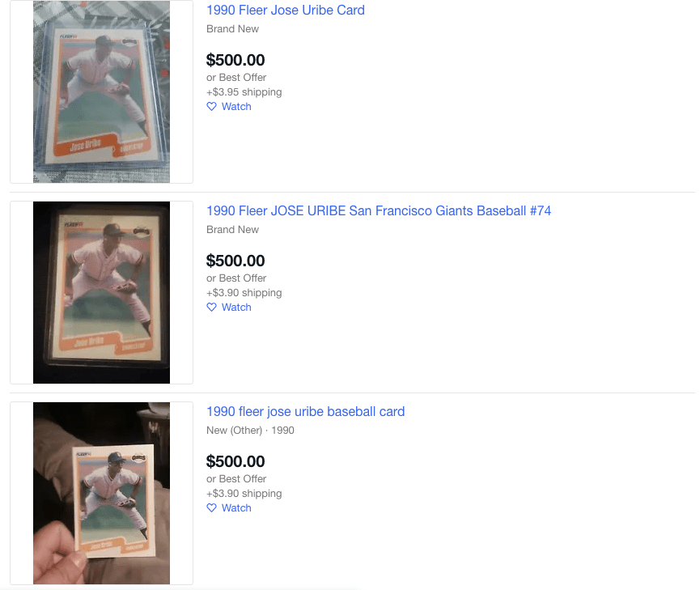Viewport: 700px width, 590px height.
Task: Click 'or Best Offer' under first listing
Action: (x=236, y=77)
